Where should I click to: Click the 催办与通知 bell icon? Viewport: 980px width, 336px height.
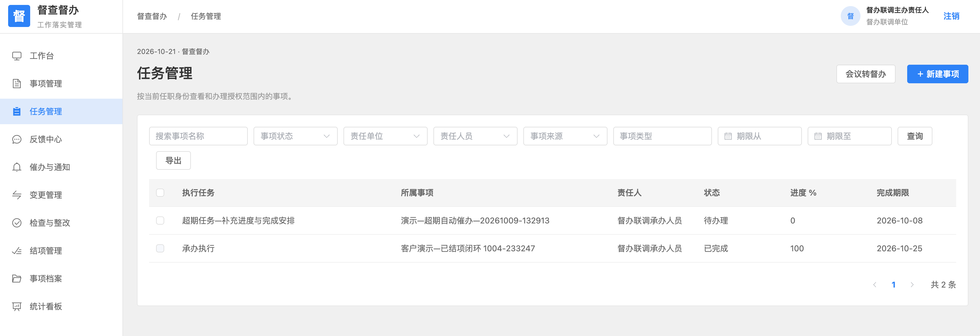[x=17, y=167]
